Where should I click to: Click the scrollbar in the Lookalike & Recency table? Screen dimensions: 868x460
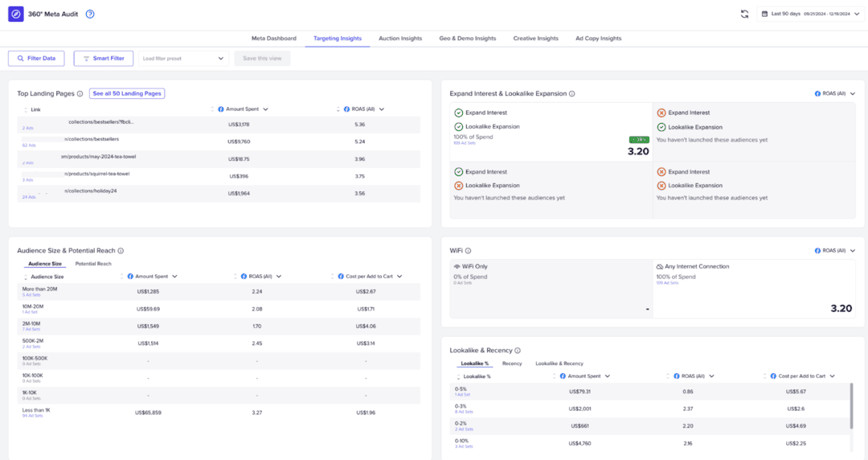point(851,405)
